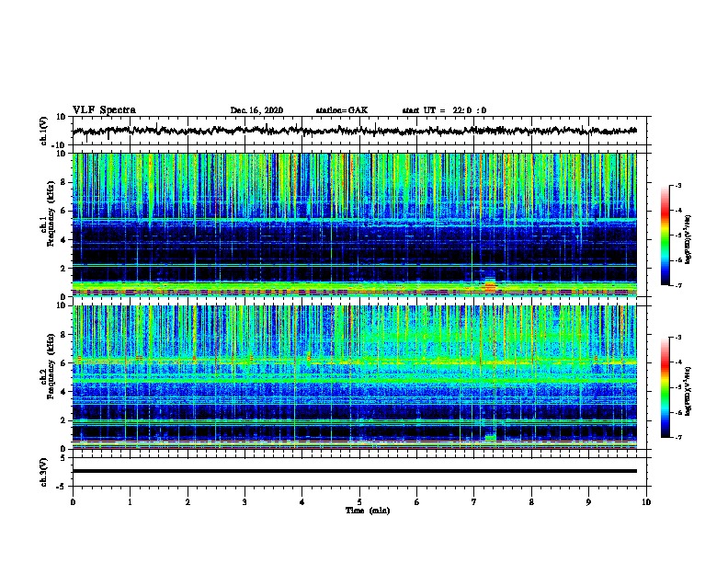Click the "-7" label on ch.1 color scale
The image size is (728, 563).
pyautogui.click(x=678, y=285)
